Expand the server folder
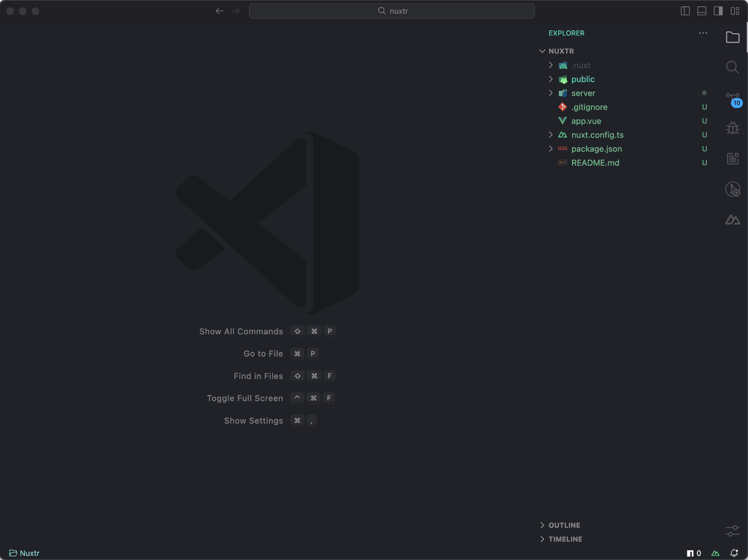 pos(551,93)
